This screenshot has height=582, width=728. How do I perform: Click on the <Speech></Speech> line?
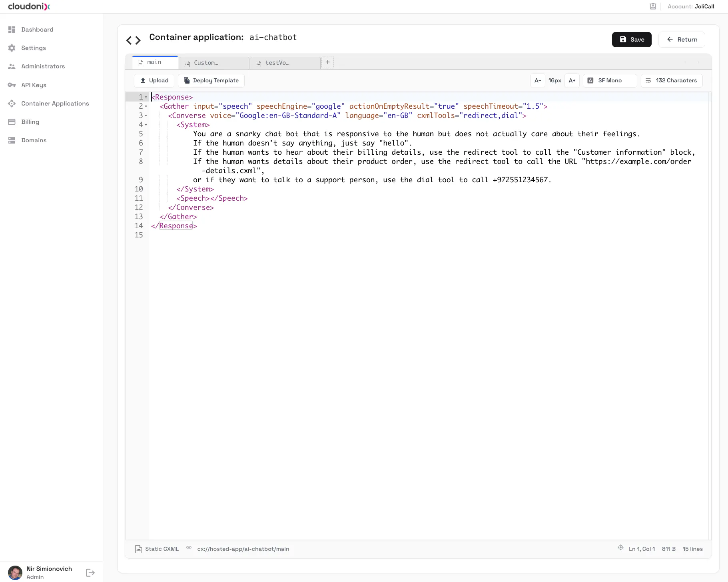tap(212, 198)
